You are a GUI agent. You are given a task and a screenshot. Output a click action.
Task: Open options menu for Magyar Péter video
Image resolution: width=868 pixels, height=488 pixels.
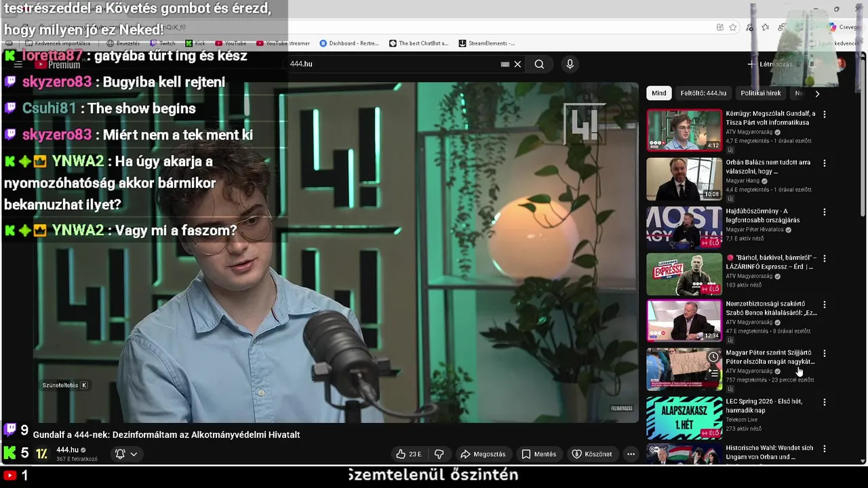825,354
